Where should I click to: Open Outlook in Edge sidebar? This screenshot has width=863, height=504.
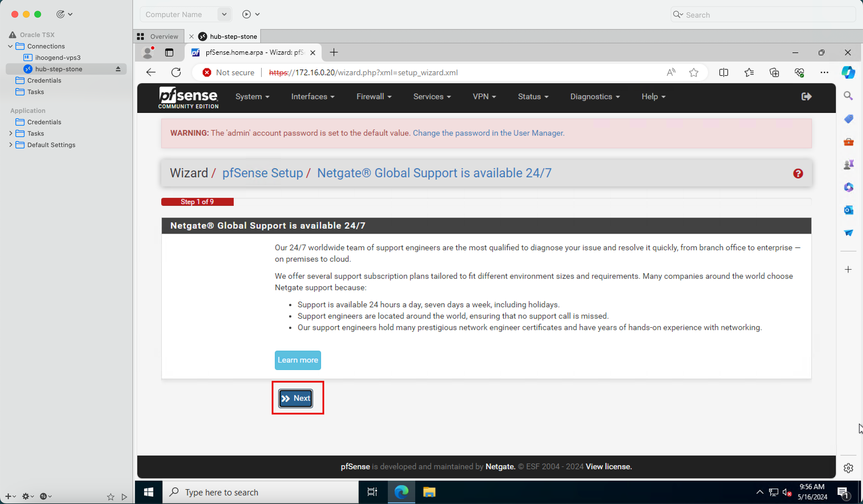(848, 210)
